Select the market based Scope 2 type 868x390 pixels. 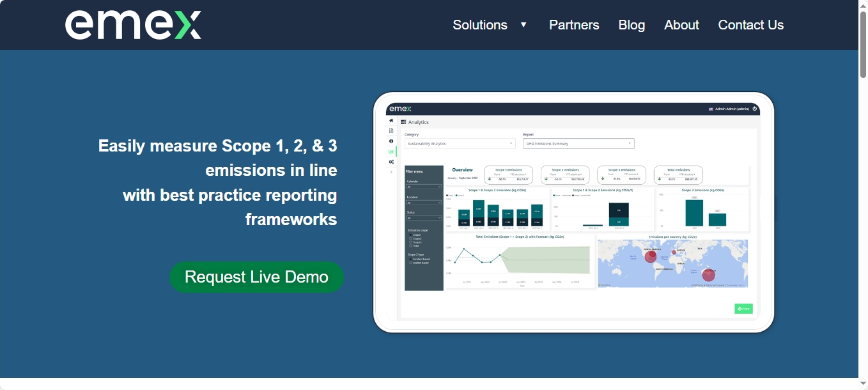tap(411, 263)
